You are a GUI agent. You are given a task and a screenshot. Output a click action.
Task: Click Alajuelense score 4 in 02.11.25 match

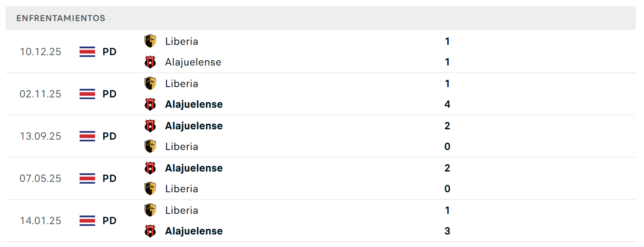coord(447,104)
